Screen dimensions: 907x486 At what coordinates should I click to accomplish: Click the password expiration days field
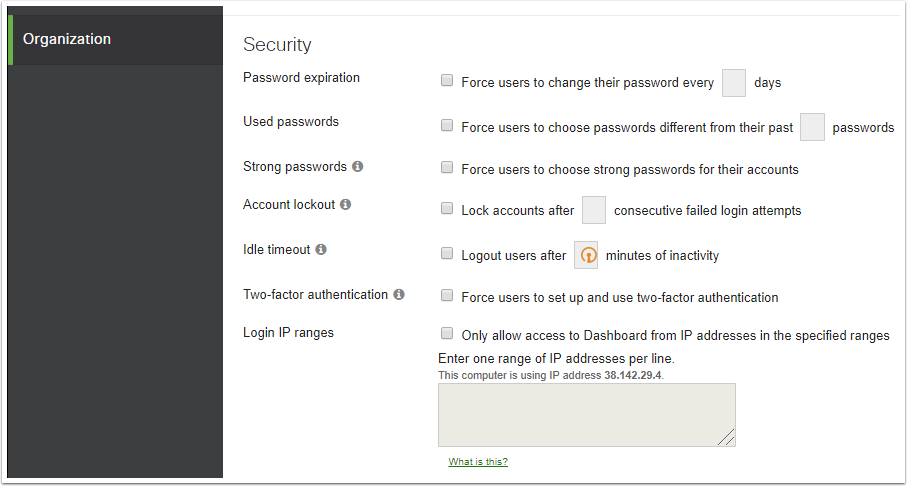734,82
